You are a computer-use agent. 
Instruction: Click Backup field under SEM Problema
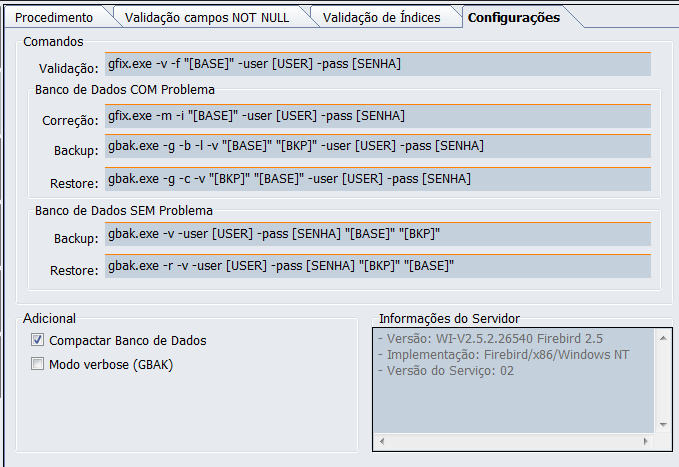[377, 235]
